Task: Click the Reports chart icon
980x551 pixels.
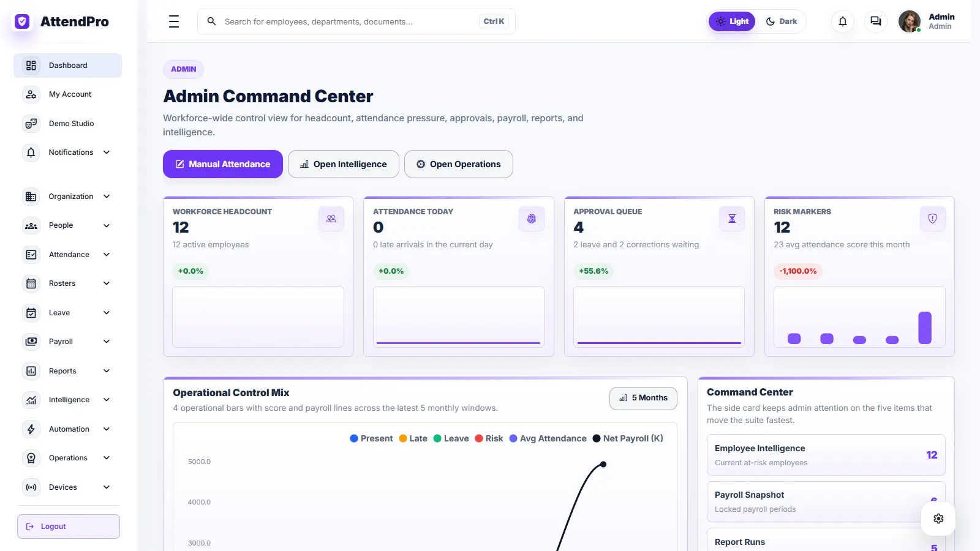Action: click(31, 371)
